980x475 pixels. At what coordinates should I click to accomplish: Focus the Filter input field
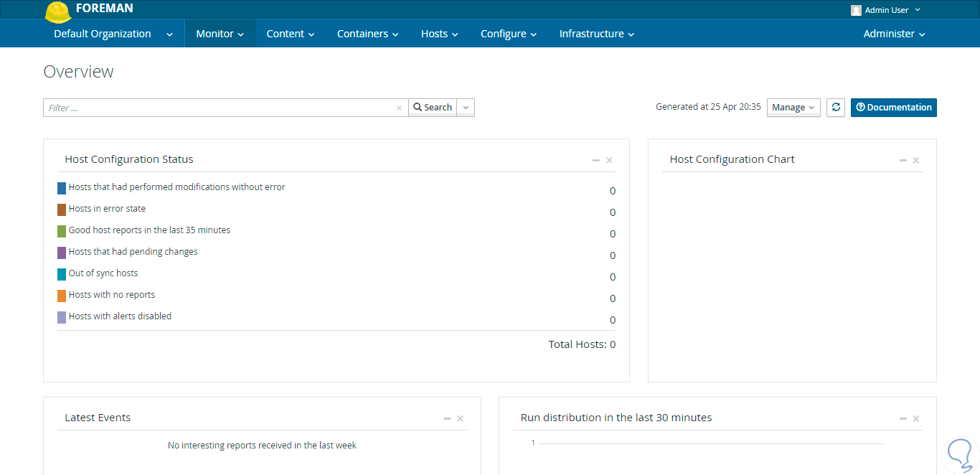click(219, 108)
